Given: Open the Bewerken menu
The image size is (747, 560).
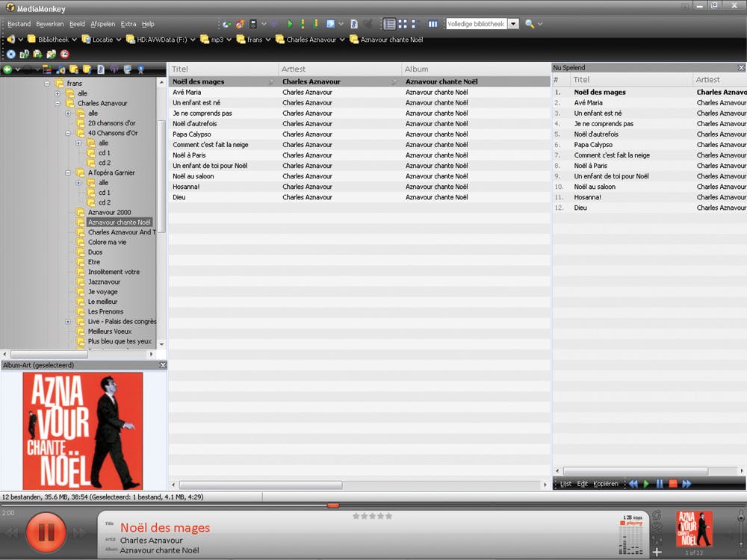Looking at the screenshot, I should click(x=50, y=24).
